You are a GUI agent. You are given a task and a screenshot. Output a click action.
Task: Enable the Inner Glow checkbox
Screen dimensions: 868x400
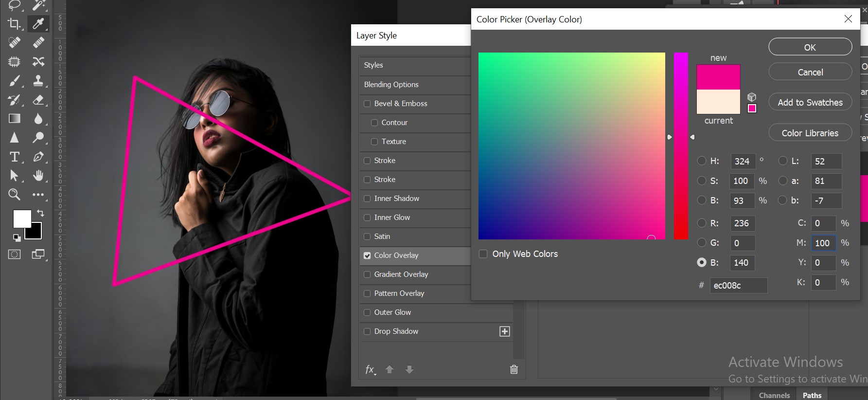367,218
